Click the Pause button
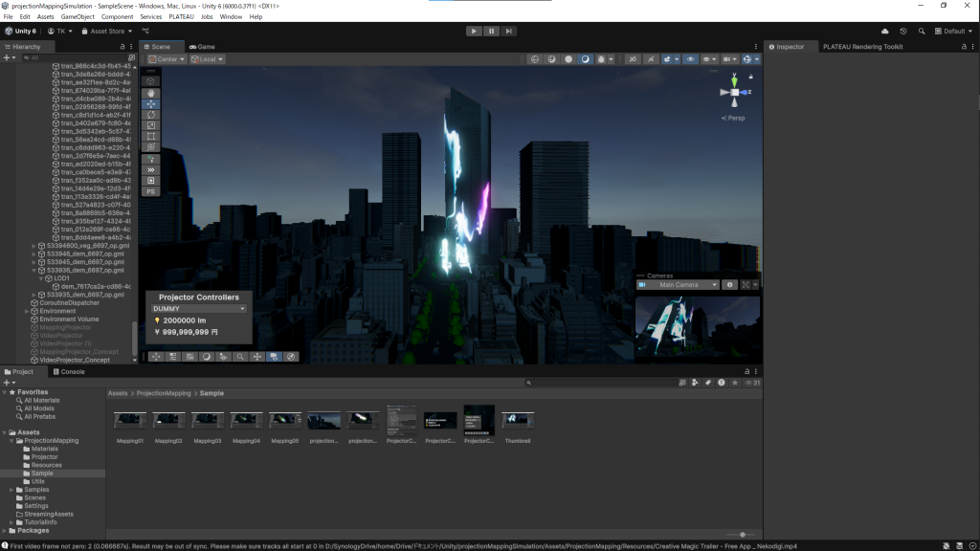The image size is (980, 551). (491, 32)
